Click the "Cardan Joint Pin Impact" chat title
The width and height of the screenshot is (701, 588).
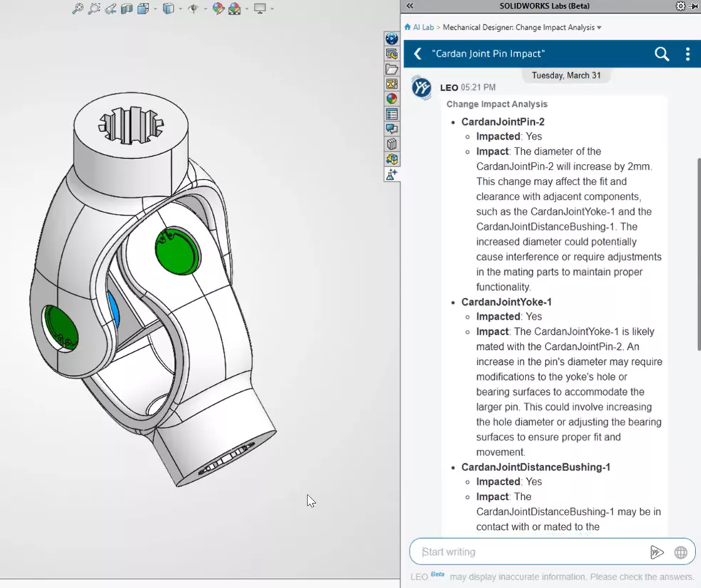488,54
